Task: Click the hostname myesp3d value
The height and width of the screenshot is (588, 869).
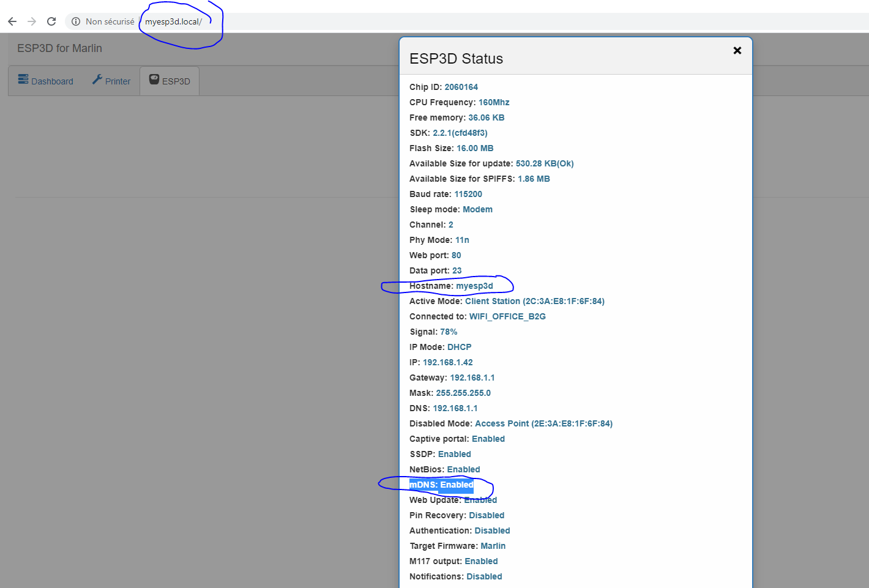Action: (x=475, y=286)
